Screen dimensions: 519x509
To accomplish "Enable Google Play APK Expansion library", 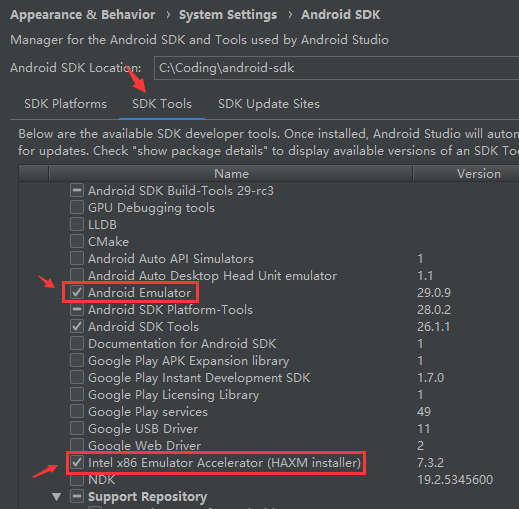I will click(x=77, y=361).
